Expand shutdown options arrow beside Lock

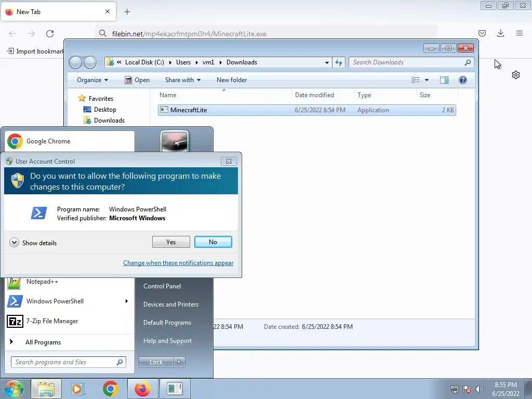click(x=179, y=362)
